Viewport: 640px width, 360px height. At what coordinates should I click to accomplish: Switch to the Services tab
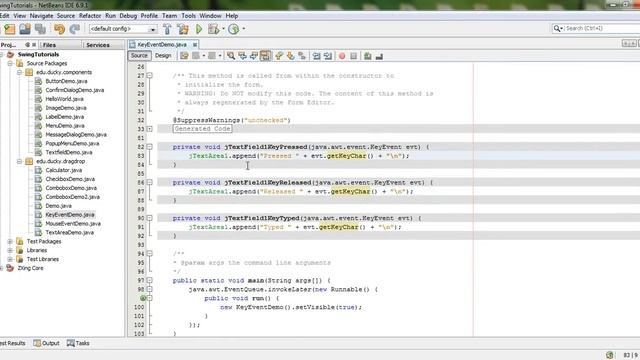click(98, 45)
